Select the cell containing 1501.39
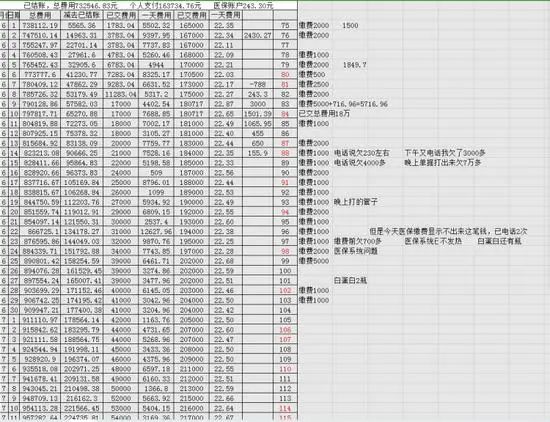The image size is (550, 422). point(258,114)
